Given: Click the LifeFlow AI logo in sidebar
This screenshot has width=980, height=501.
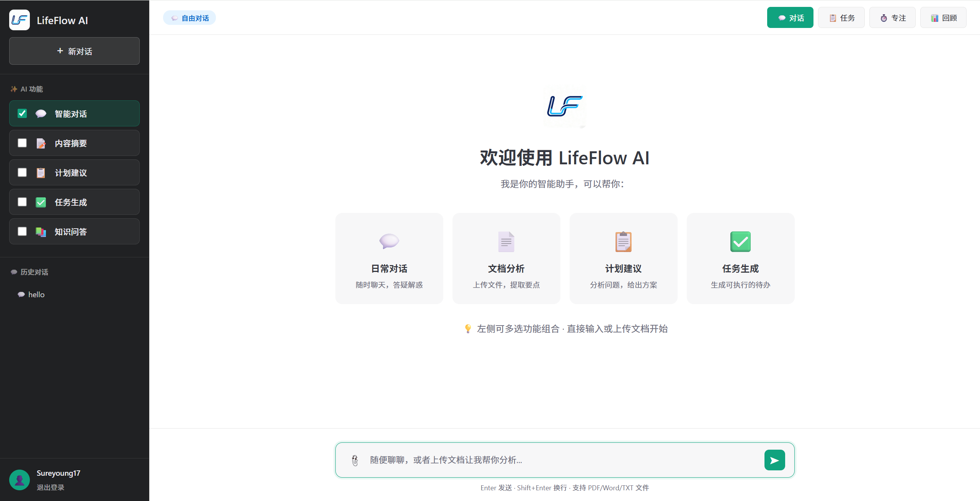Looking at the screenshot, I should click(20, 20).
